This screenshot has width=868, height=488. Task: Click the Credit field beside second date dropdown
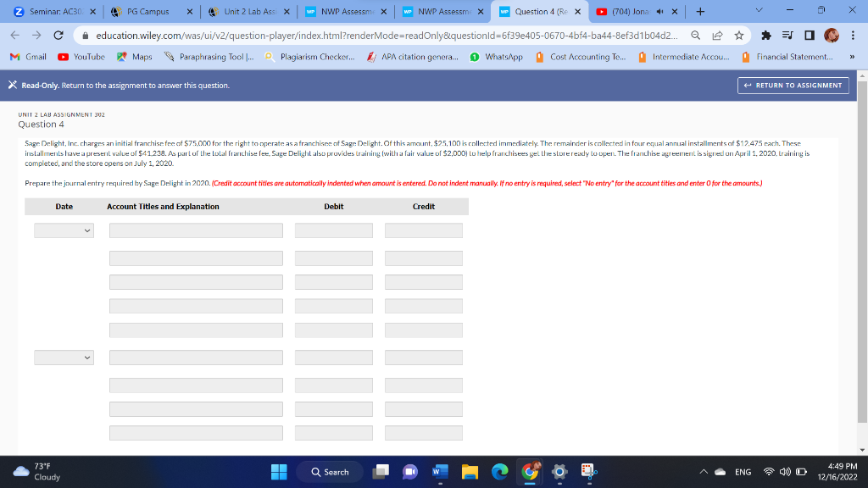click(424, 358)
